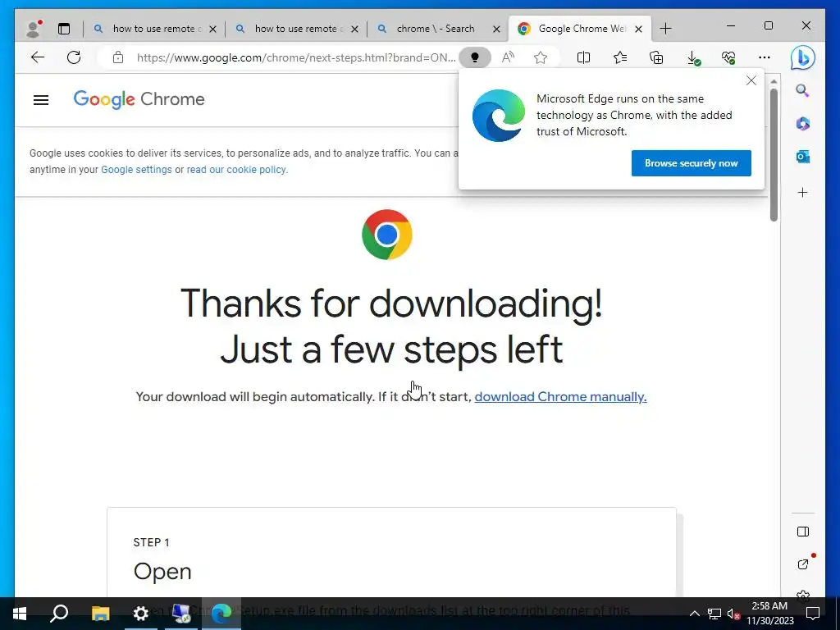Open Settings and more ellipsis menu

765,57
